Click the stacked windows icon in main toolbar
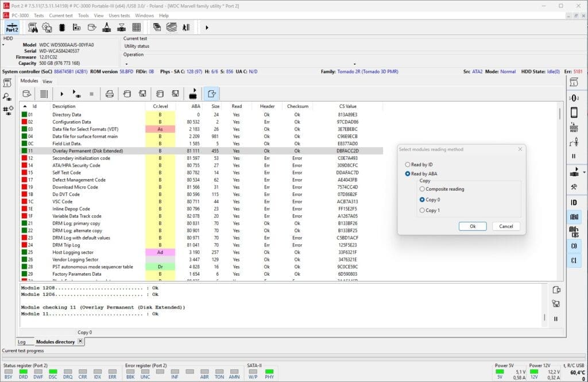The height and width of the screenshot is (382, 588). [x=157, y=28]
